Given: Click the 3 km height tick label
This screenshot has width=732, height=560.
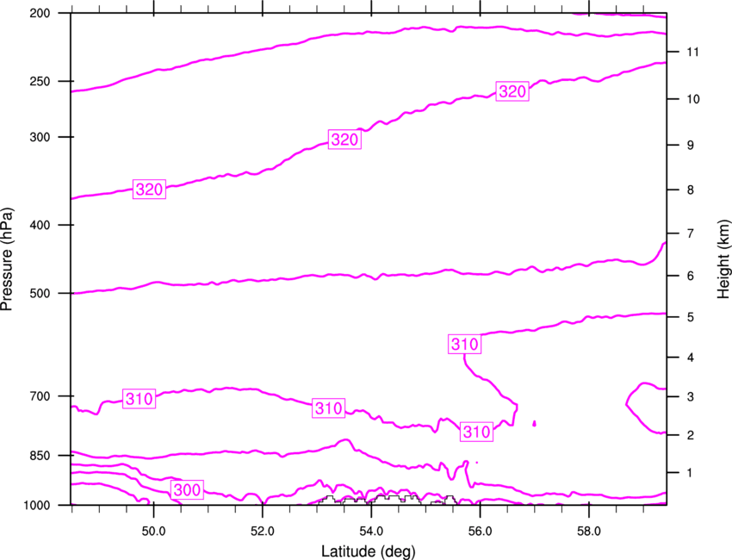Looking at the screenshot, I should coord(691,397).
